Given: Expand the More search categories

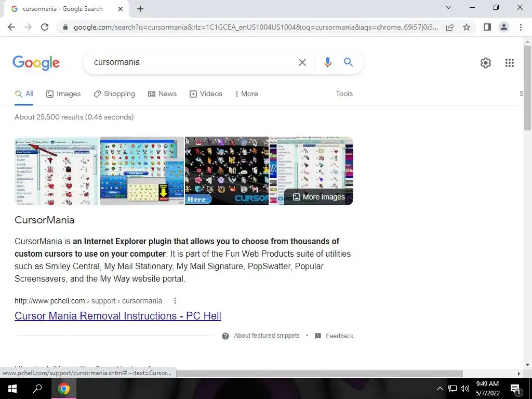Looking at the screenshot, I should [x=247, y=94].
